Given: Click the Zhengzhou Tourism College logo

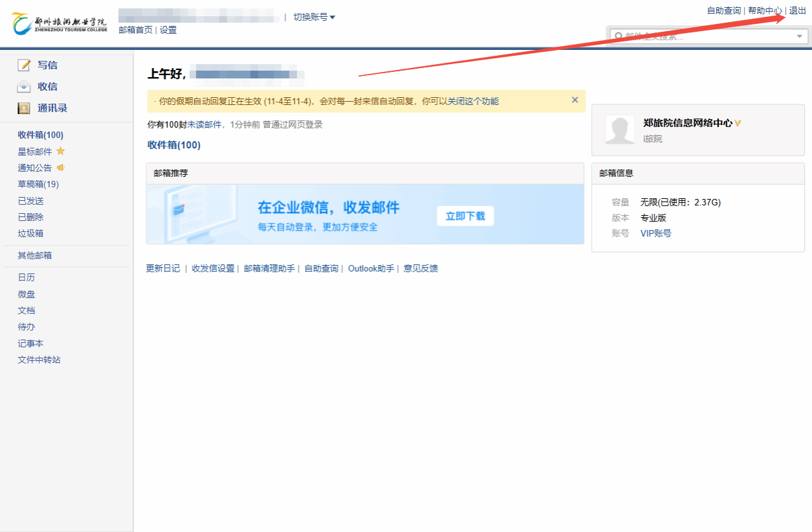Looking at the screenshot, I should coord(59,24).
